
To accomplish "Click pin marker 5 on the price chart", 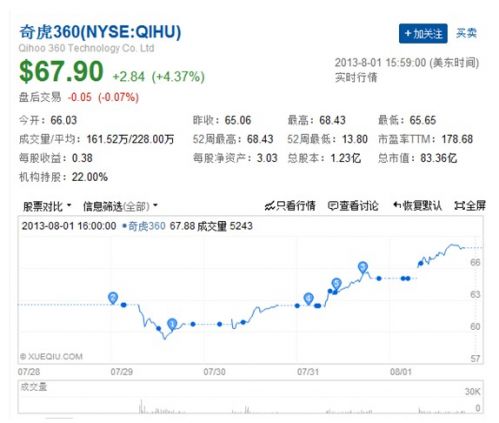I will [x=336, y=284].
